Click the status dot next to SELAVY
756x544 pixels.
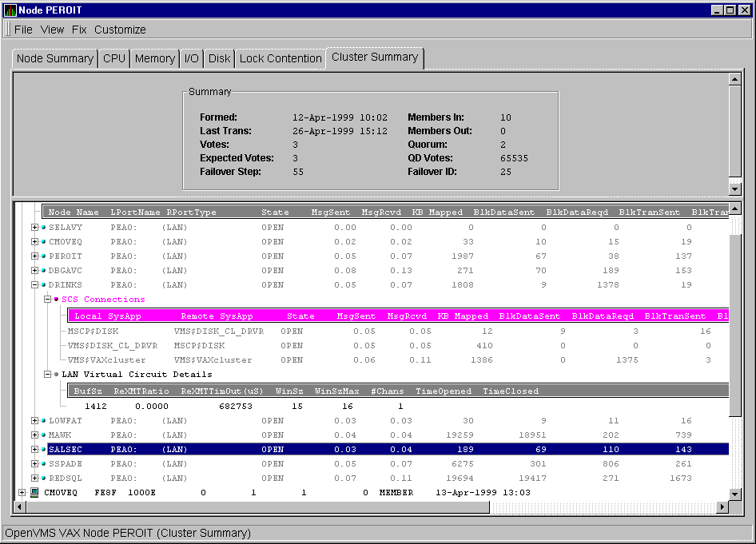(x=44, y=228)
